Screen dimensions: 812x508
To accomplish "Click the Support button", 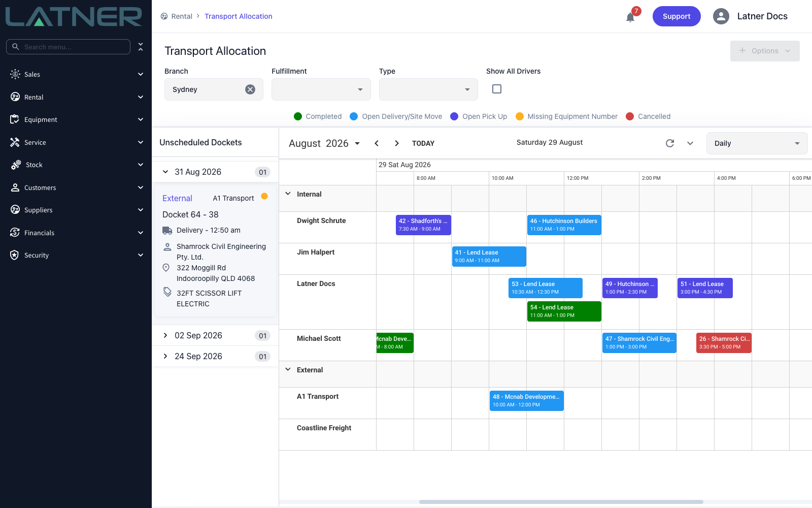I will click(676, 16).
